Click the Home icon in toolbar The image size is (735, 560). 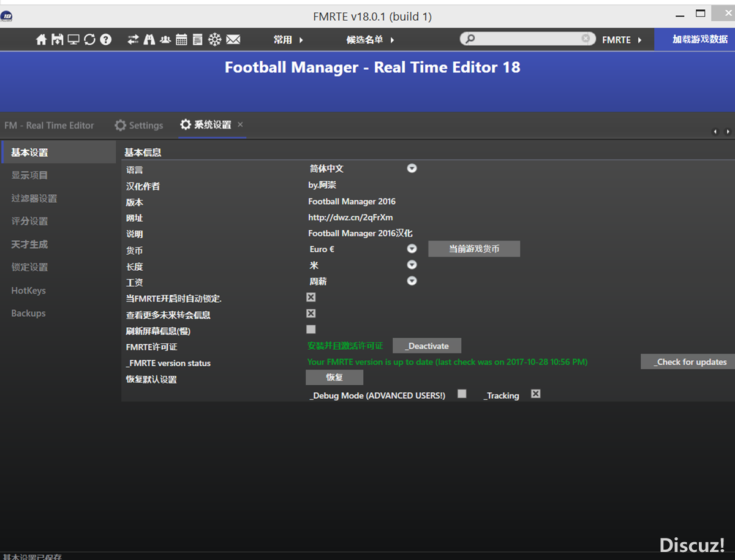pos(42,40)
